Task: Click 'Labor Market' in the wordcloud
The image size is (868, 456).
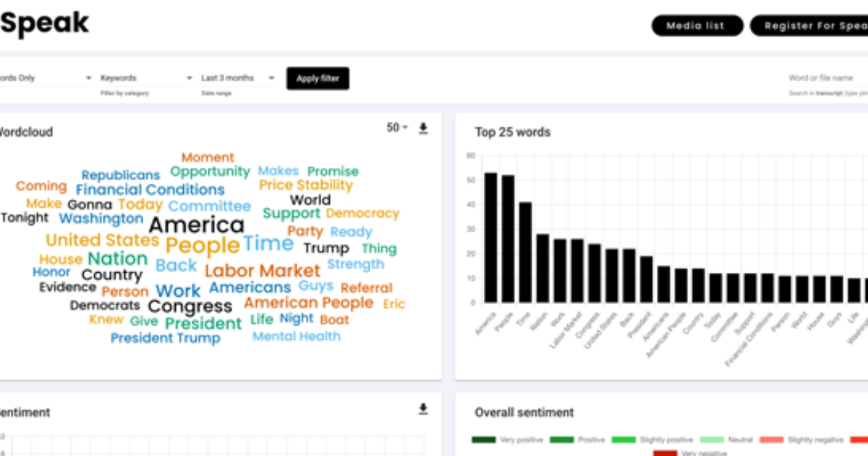Action: click(262, 271)
